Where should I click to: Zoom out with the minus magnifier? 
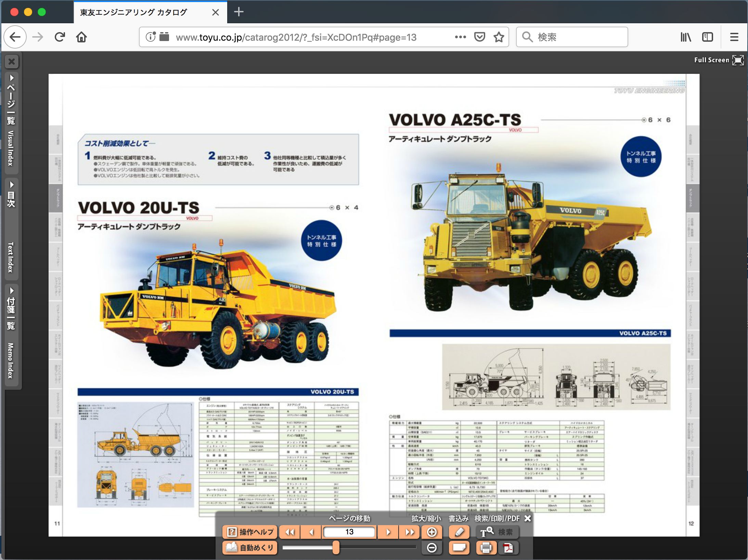coord(432,548)
